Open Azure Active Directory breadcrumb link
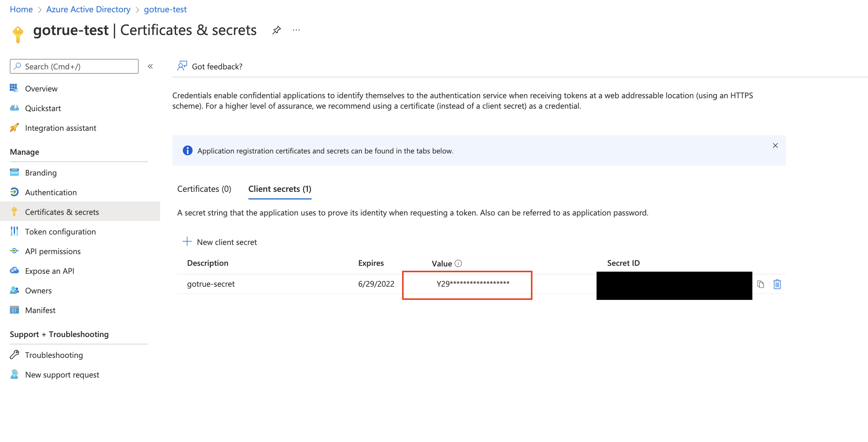The width and height of the screenshot is (868, 442). 88,10
